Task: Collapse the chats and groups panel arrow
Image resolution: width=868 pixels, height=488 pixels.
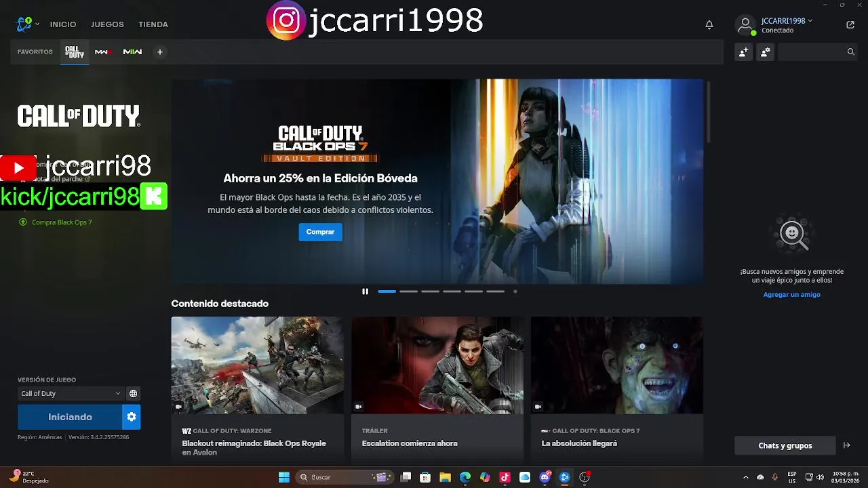Action: click(x=846, y=445)
